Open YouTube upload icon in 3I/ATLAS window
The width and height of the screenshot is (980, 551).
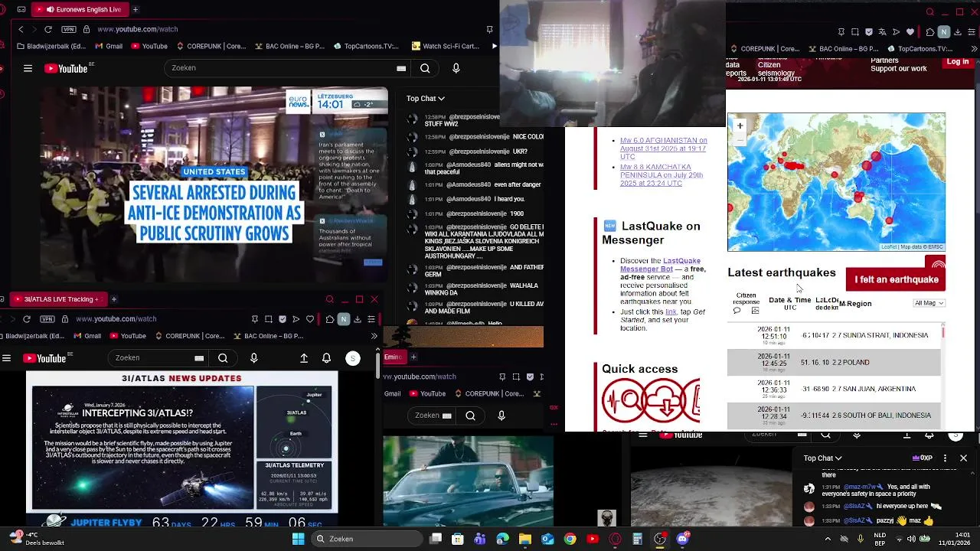pos(304,358)
